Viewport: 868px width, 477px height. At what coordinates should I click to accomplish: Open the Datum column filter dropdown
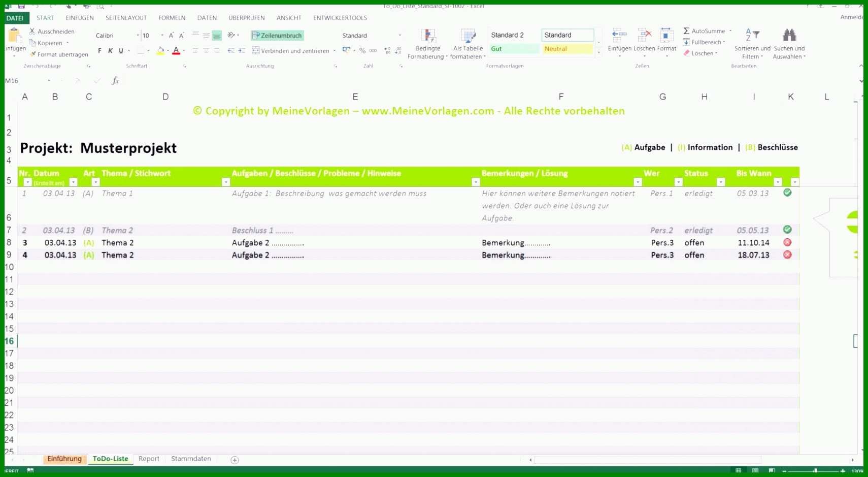point(73,182)
